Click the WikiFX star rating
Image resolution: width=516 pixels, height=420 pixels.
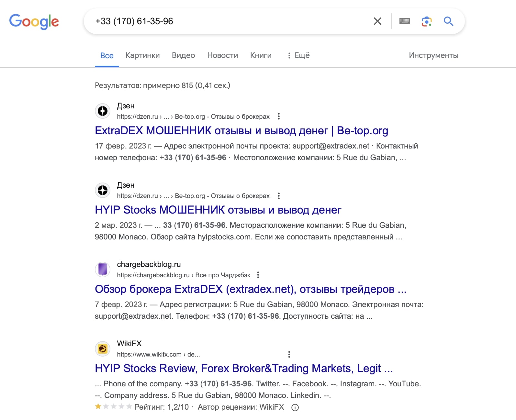[114, 406]
